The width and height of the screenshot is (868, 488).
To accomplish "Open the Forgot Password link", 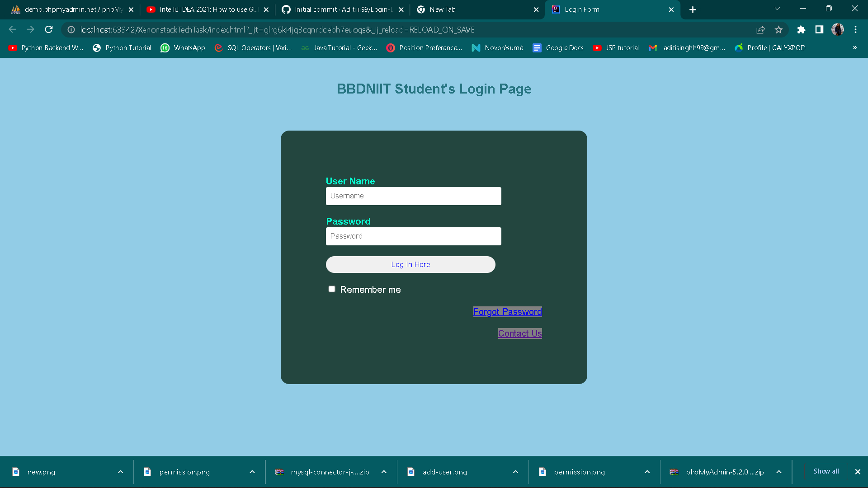I will pos(507,311).
